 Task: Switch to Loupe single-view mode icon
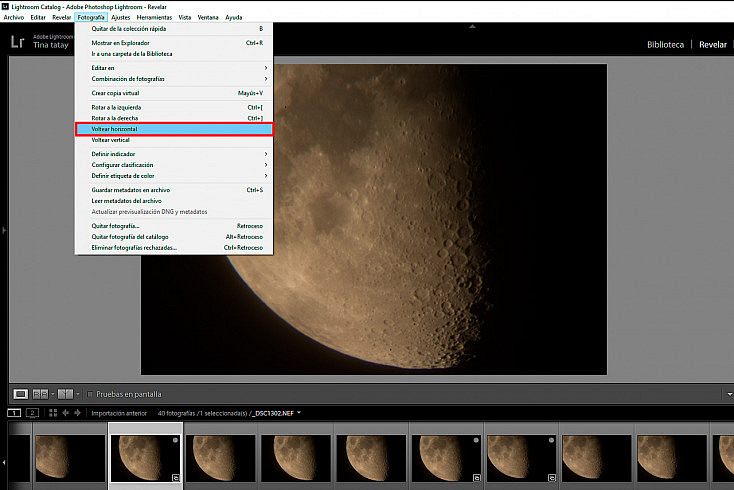[x=21, y=395]
